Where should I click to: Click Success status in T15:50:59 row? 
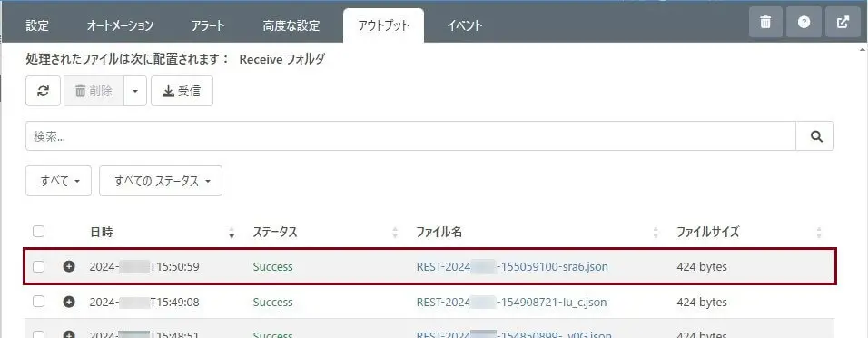273,267
